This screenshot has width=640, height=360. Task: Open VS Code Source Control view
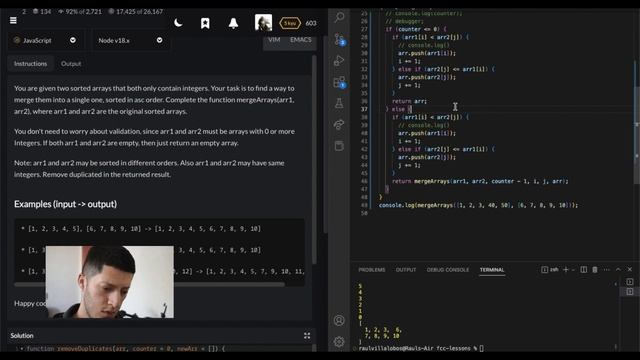(339, 39)
